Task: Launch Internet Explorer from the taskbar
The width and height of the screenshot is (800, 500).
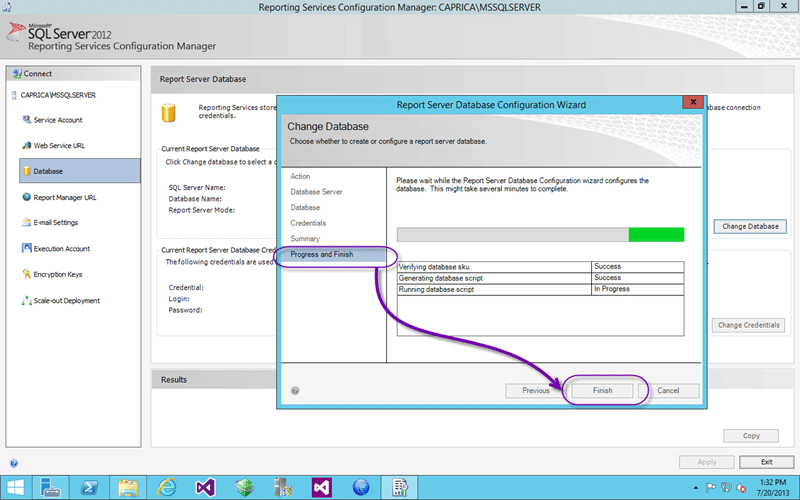Action: (x=360, y=487)
